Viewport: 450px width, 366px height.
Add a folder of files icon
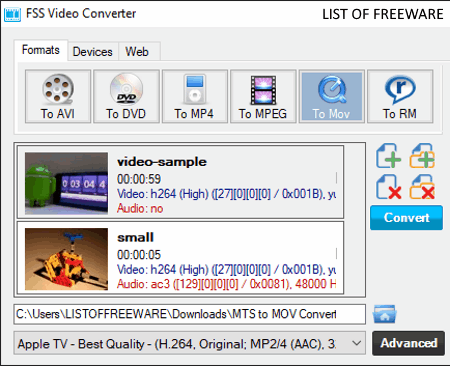tap(422, 156)
